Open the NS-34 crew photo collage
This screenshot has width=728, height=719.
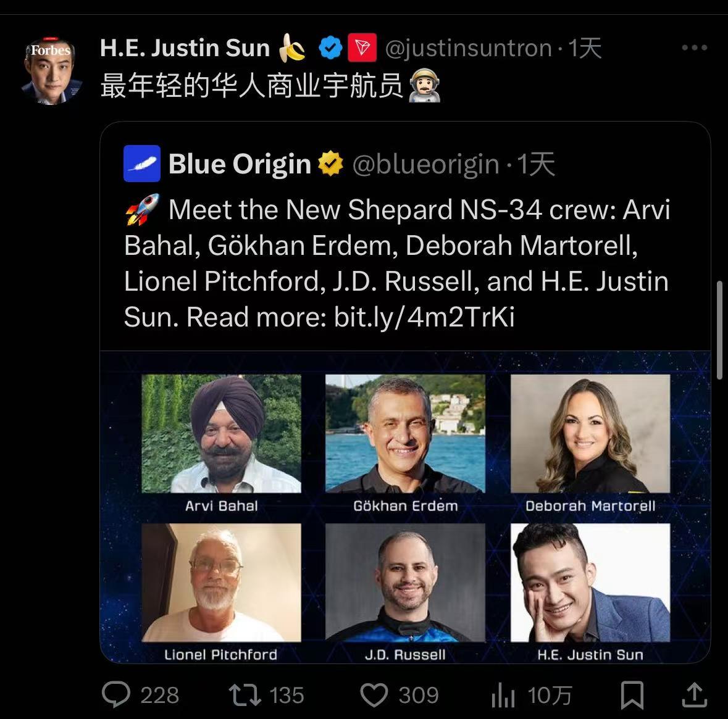405,507
